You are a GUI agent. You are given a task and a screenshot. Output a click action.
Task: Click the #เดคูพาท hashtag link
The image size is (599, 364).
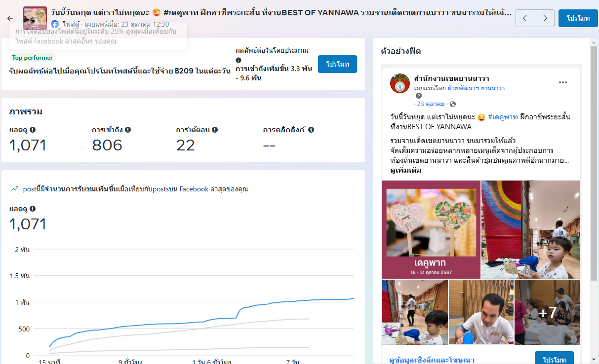[502, 117]
